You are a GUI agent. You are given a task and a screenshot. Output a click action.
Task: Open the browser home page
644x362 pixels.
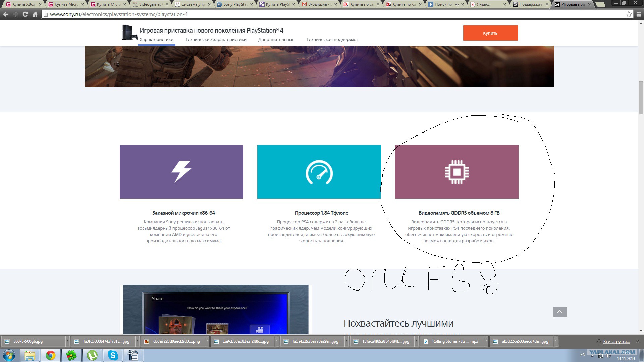pyautogui.click(x=35, y=14)
